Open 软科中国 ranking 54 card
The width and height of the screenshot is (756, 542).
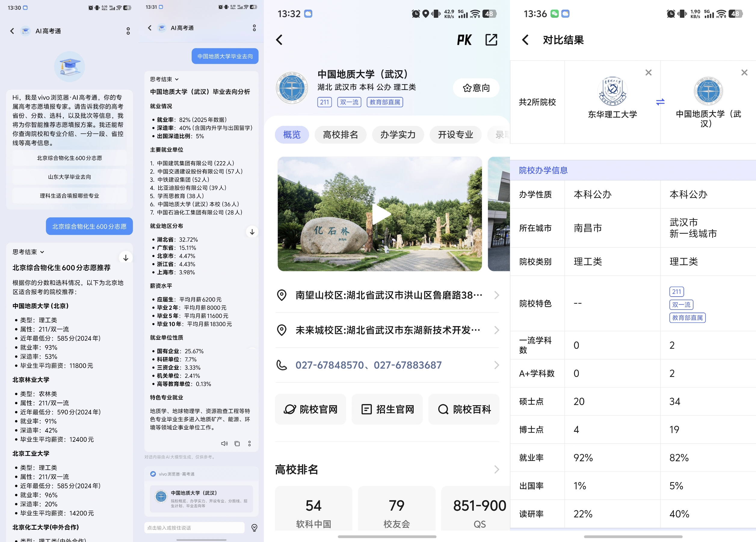(313, 509)
